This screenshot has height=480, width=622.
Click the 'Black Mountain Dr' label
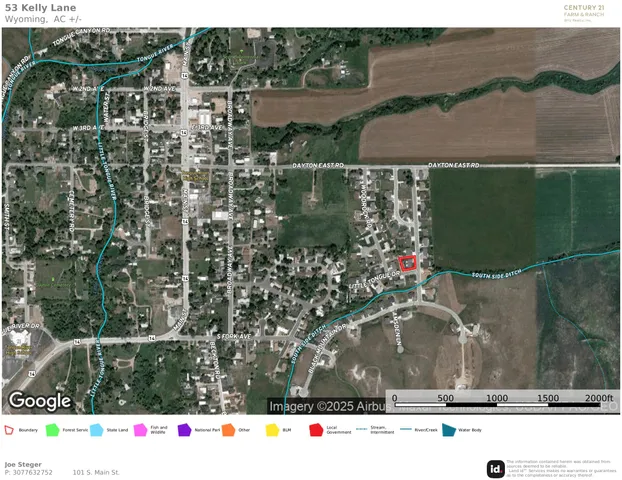pyautogui.click(x=327, y=348)
